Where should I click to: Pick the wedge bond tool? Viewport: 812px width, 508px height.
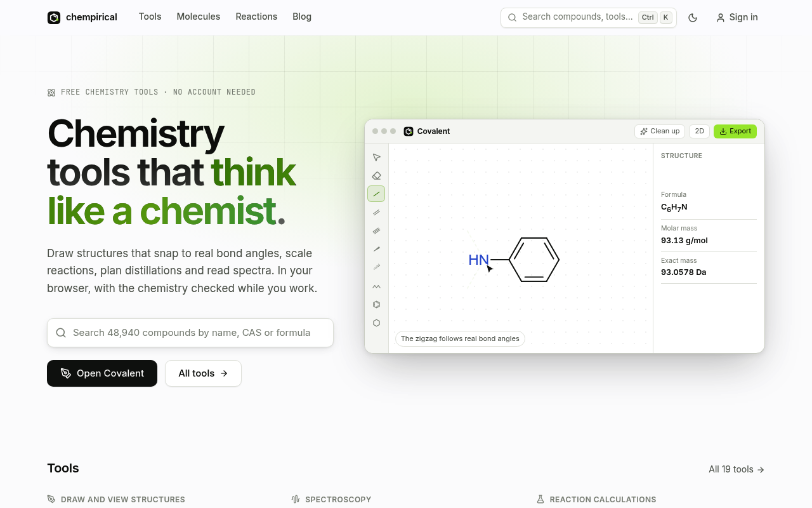coord(376,250)
